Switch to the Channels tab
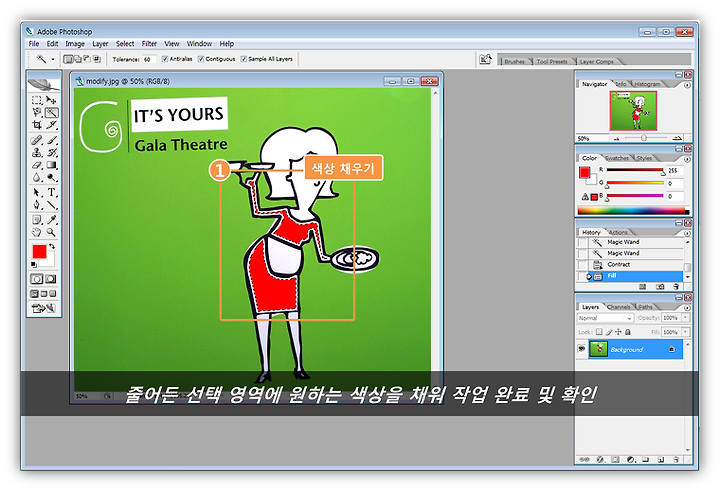The width and height of the screenshot is (720, 491). pos(619,307)
